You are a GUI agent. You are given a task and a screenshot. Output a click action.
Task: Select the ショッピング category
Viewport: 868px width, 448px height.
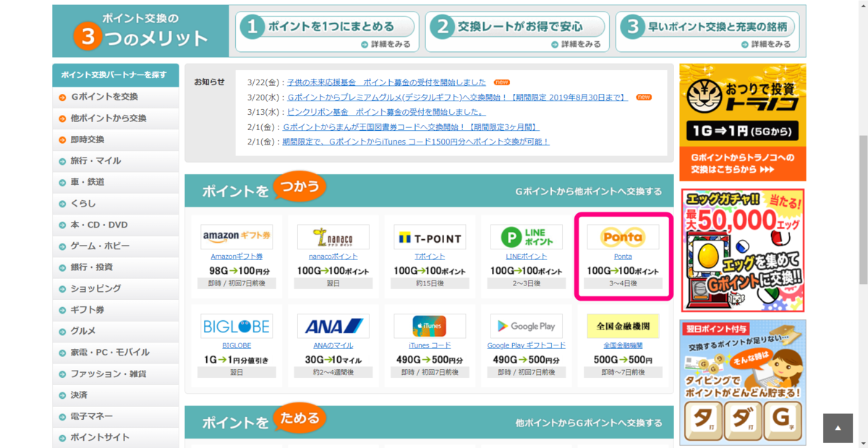pyautogui.click(x=116, y=288)
